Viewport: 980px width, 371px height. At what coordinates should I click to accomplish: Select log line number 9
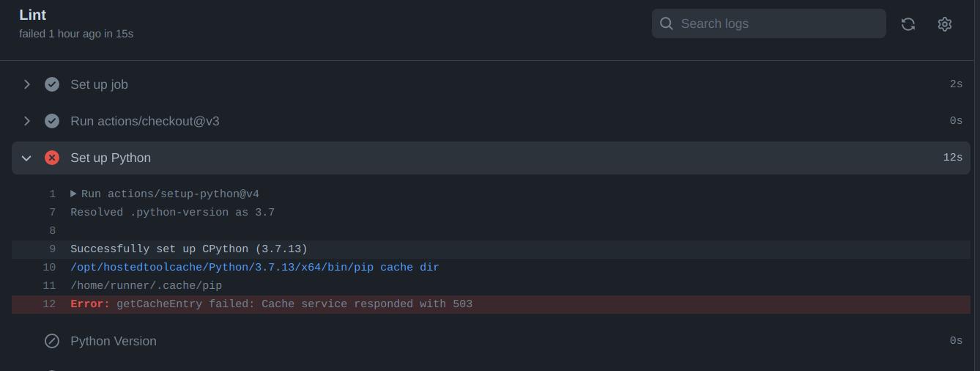click(52, 249)
